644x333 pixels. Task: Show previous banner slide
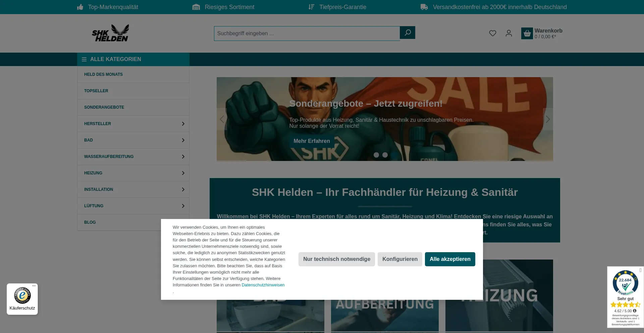[222, 119]
